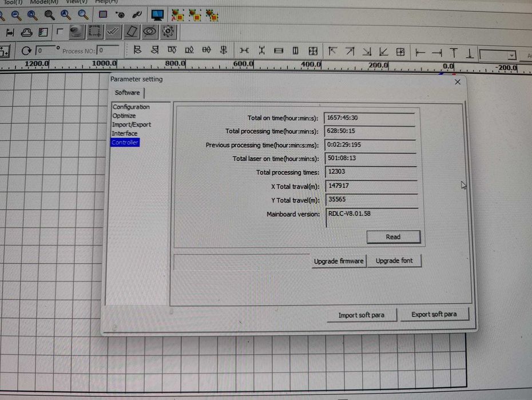
Task: Select Import/Export in the settings list
Action: [132, 125]
